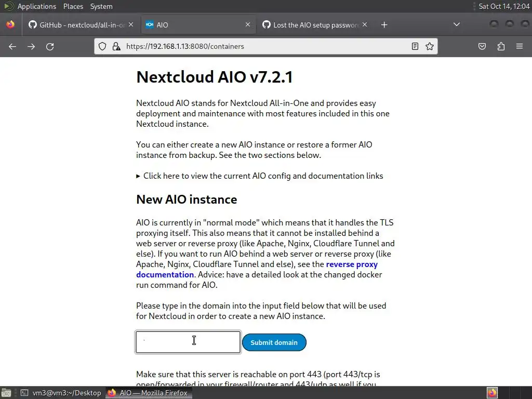Open a new tab with plus button

[x=384, y=25]
